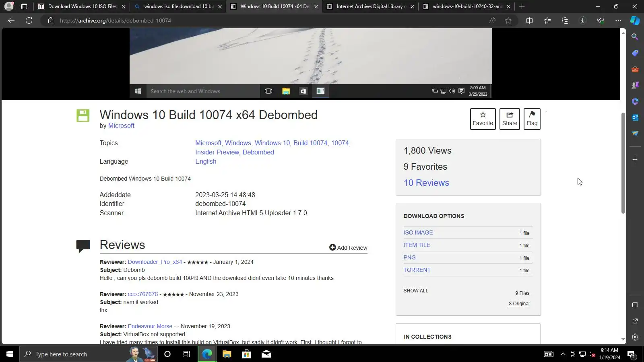The image size is (644, 362).
Task: Open Task View on the taskbar
Action: 187,354
